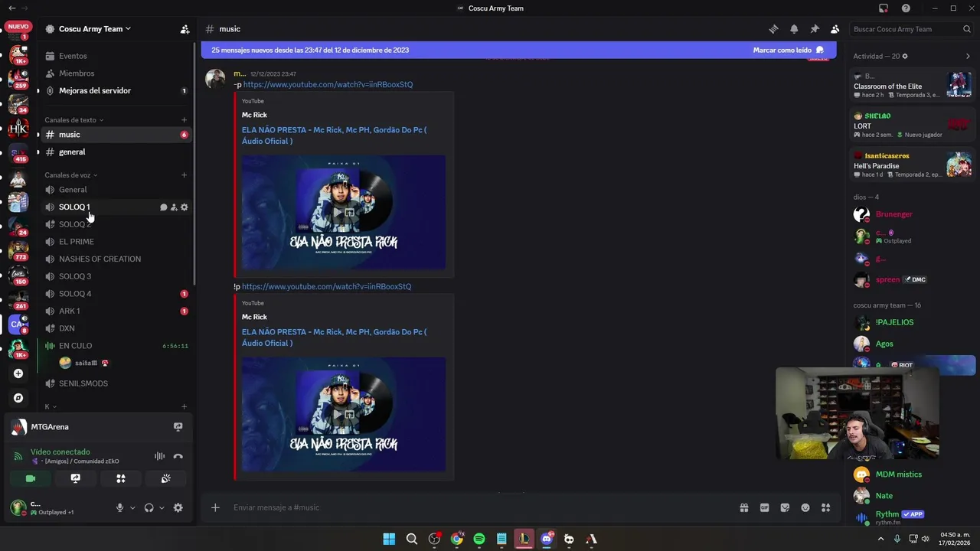Open sticker picker
Viewport: 980px width, 551px height.
click(x=785, y=507)
